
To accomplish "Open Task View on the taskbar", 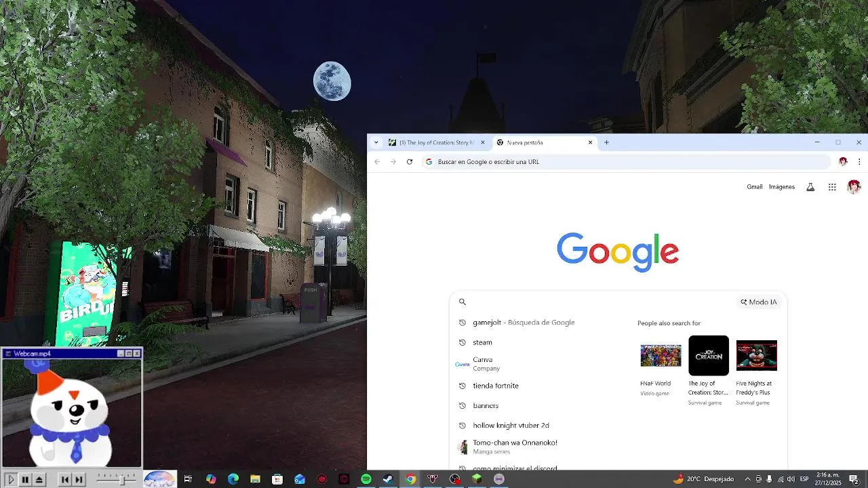I will pyautogui.click(x=188, y=479).
